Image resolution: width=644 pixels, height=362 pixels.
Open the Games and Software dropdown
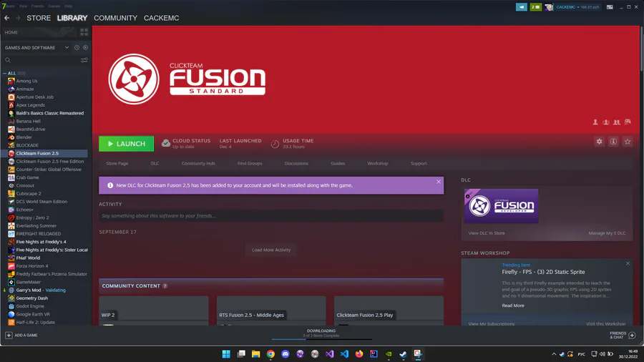pos(36,48)
